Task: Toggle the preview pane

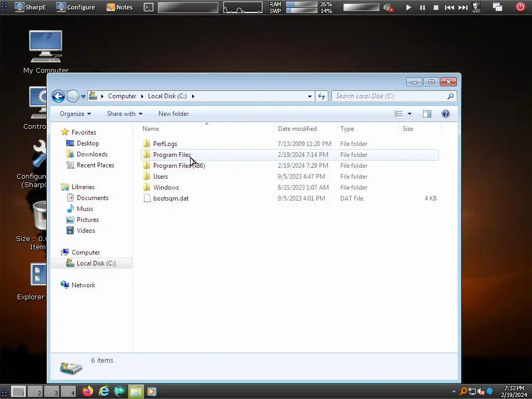Action: pyautogui.click(x=427, y=114)
